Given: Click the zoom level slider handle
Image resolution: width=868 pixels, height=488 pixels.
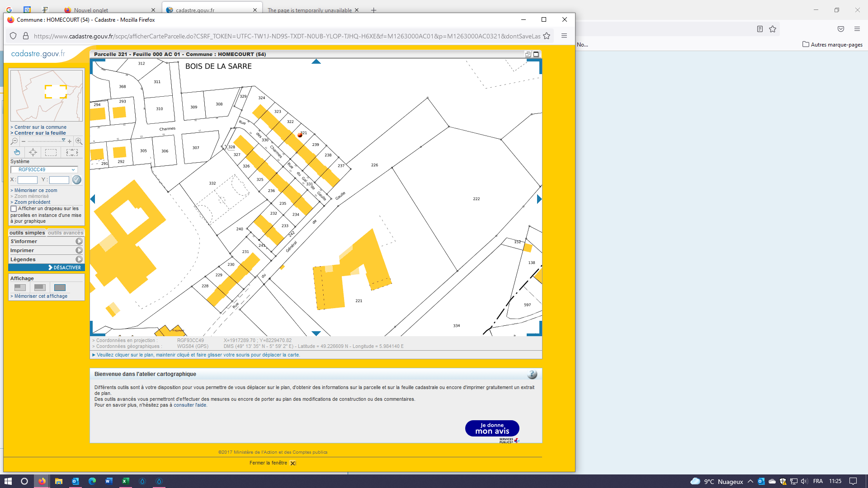Looking at the screenshot, I should click(63, 141).
